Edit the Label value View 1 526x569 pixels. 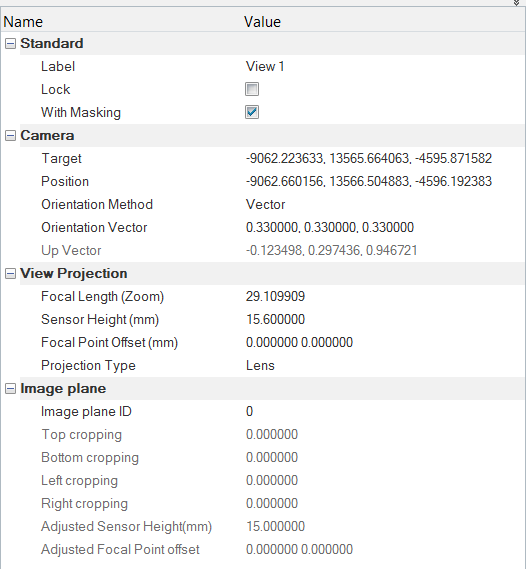(x=384, y=66)
